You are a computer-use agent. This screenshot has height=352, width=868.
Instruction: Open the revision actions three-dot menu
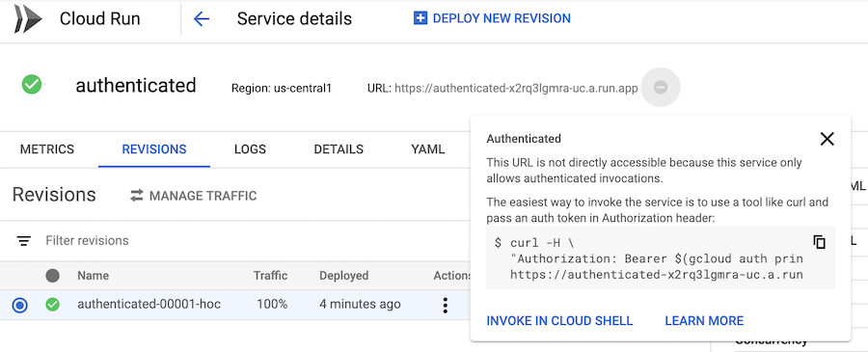pos(445,306)
